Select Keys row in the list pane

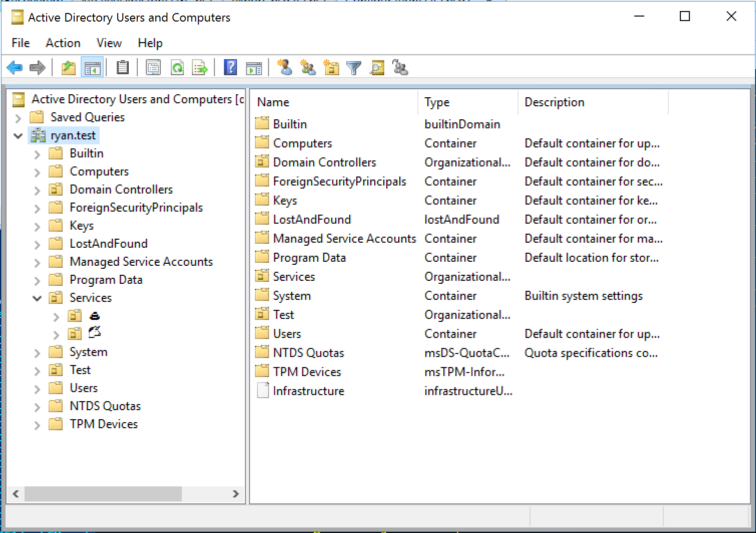tap(285, 200)
